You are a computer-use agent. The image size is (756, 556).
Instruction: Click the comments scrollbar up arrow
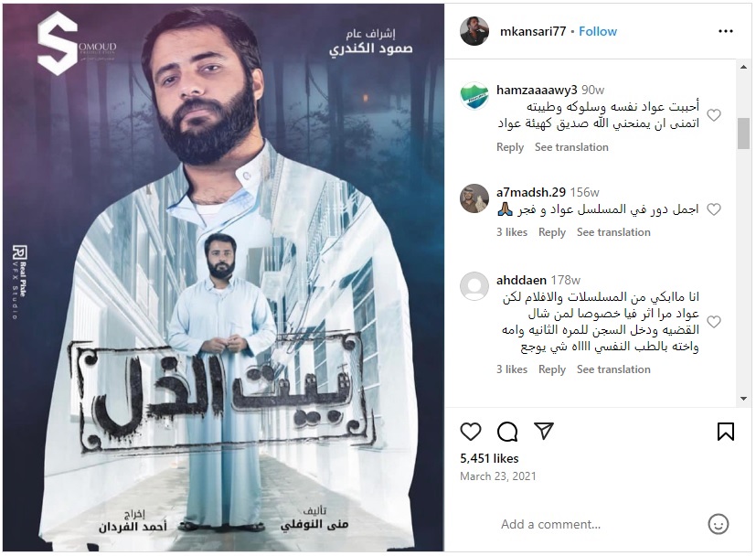point(743,67)
